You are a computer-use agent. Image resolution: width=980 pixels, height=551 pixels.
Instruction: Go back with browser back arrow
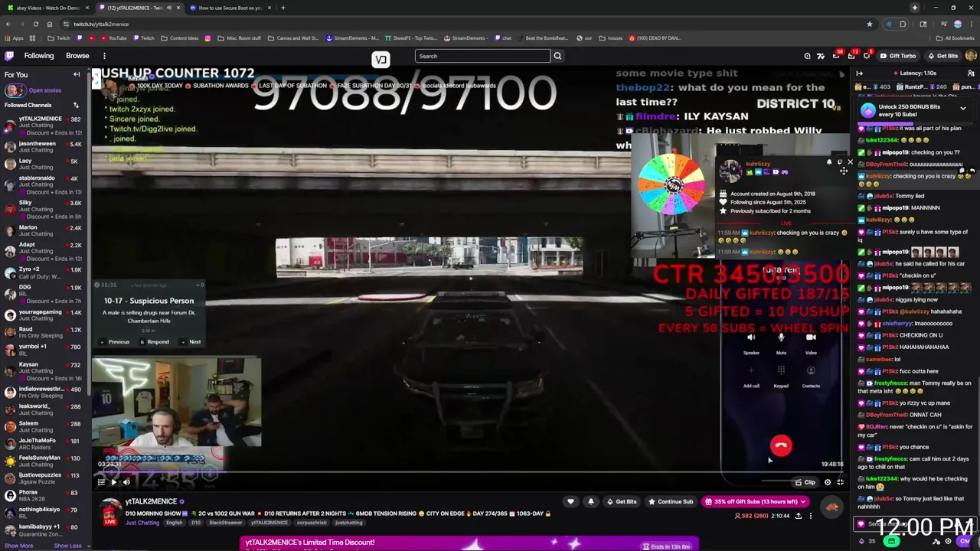pos(7,24)
